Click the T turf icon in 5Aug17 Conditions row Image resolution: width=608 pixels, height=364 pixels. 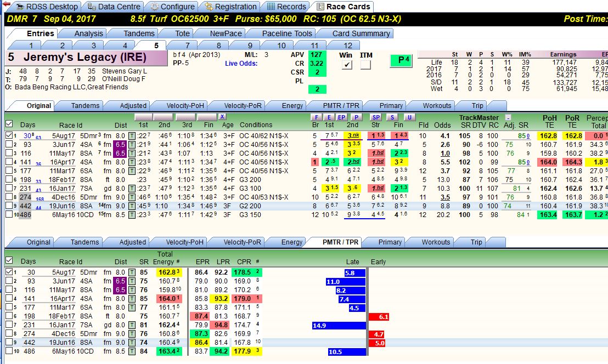click(x=132, y=136)
